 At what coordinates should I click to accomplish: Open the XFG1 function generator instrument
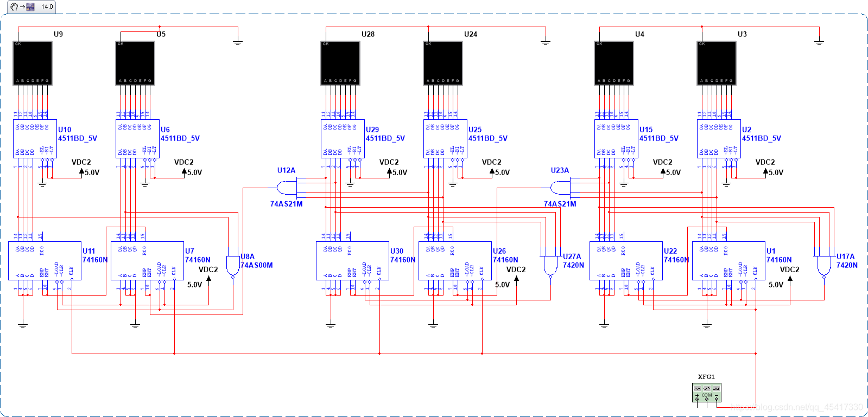(706, 392)
